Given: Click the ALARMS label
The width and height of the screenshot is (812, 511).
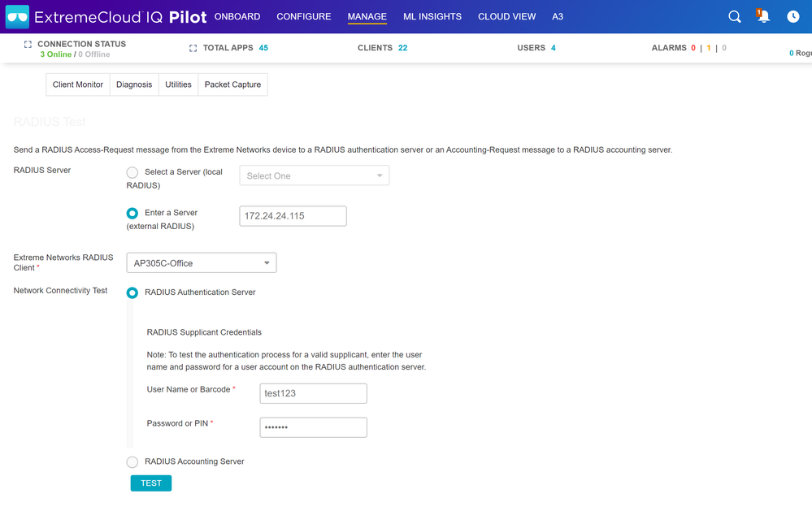Looking at the screenshot, I should point(669,48).
